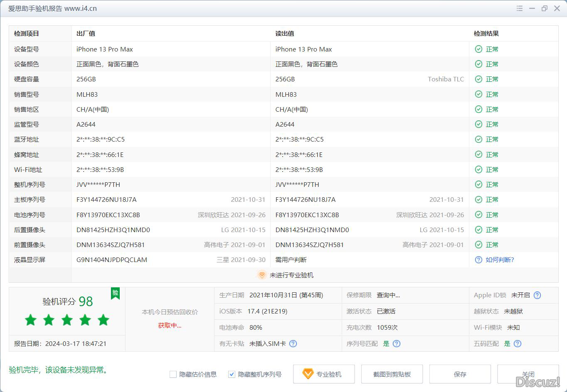Click the help icon beside 序列号匹配
The image size is (567, 392).
pos(397,343)
